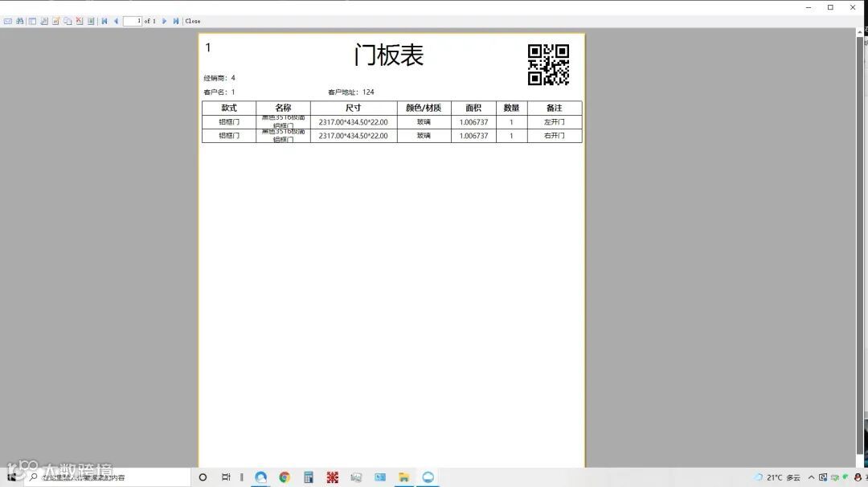Viewport: 868px width, 487px height.
Task: Open the blue cloud browser taskbar icon
Action: pyautogui.click(x=260, y=477)
